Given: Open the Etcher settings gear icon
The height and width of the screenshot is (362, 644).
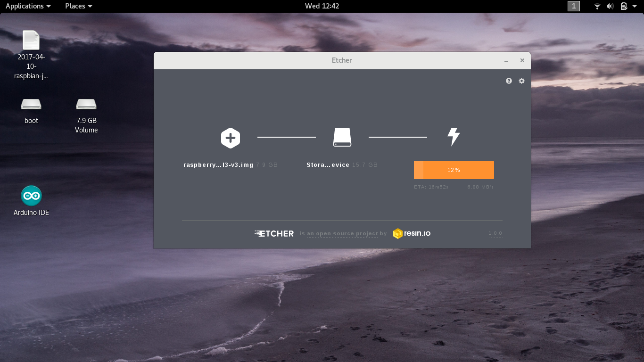Looking at the screenshot, I should 521,81.
